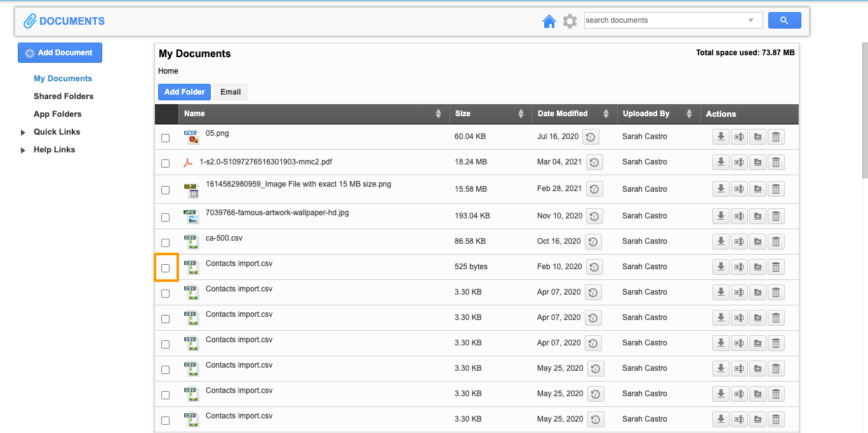This screenshot has height=433, width=868.
Task: Select the checkbox for 05.png
Action: [x=166, y=138]
